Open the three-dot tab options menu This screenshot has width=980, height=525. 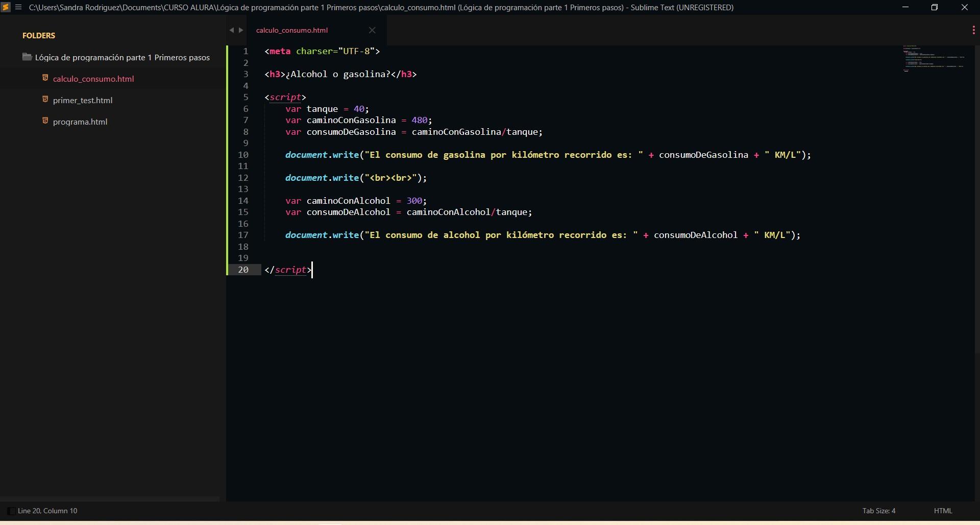[x=973, y=30]
